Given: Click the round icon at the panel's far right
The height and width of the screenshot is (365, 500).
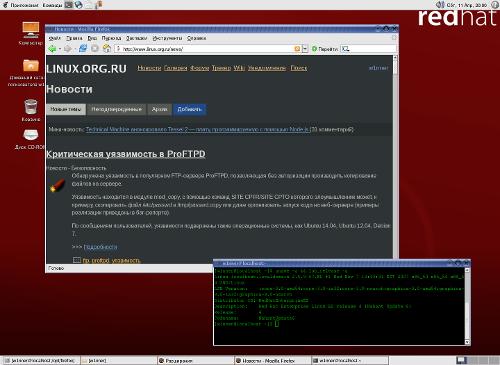Looking at the screenshot, I should pyautogui.click(x=495, y=5).
